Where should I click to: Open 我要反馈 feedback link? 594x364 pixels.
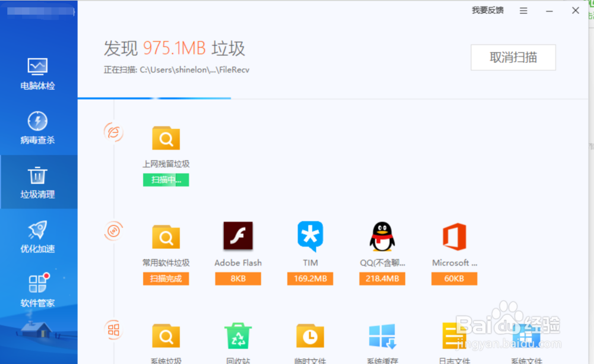488,10
